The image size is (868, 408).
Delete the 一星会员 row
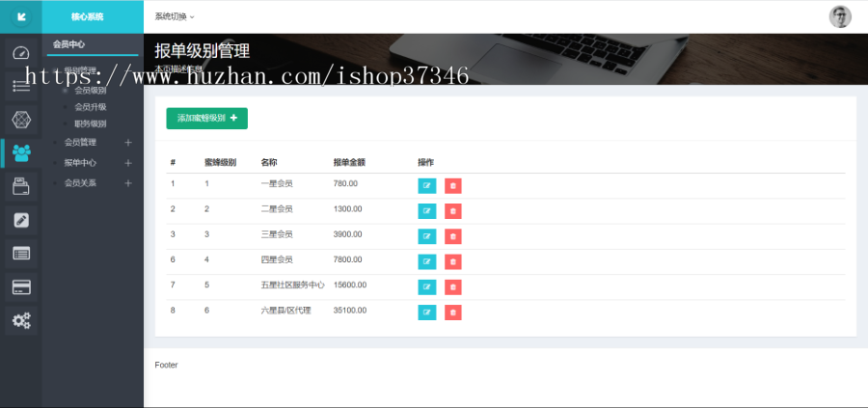click(453, 186)
